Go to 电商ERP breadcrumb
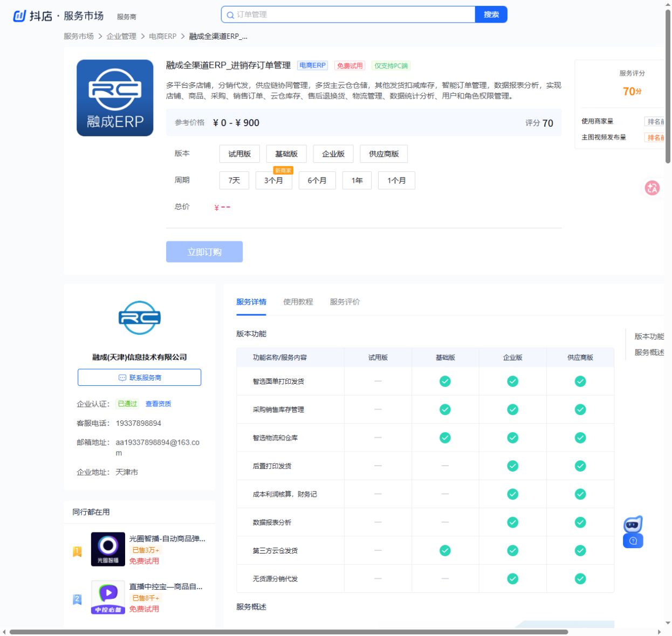Screen dimensions: 672x636 coord(162,36)
